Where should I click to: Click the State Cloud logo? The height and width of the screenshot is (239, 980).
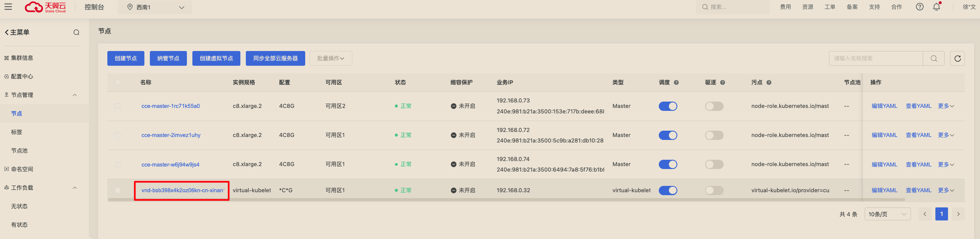pyautogui.click(x=45, y=7)
